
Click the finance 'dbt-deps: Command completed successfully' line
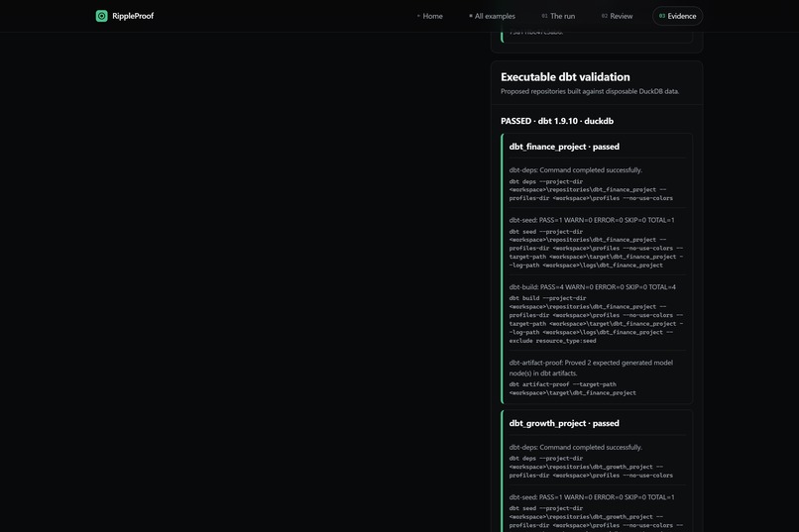575,170
